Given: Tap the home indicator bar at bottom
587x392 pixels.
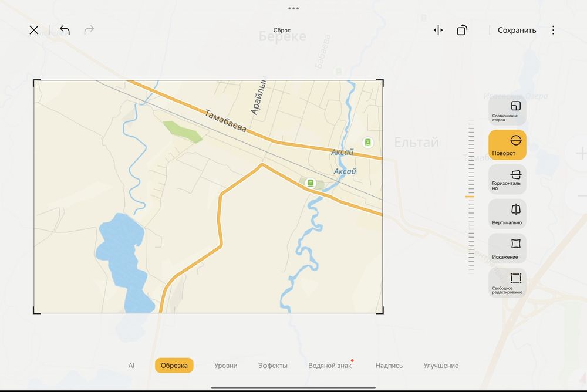Looking at the screenshot, I should coord(293,388).
